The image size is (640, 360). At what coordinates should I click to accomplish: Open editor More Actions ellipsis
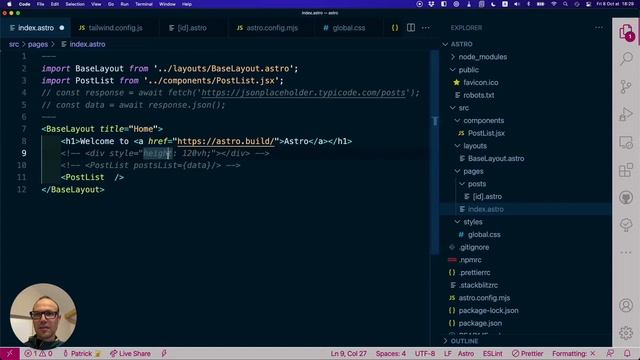pos(426,28)
